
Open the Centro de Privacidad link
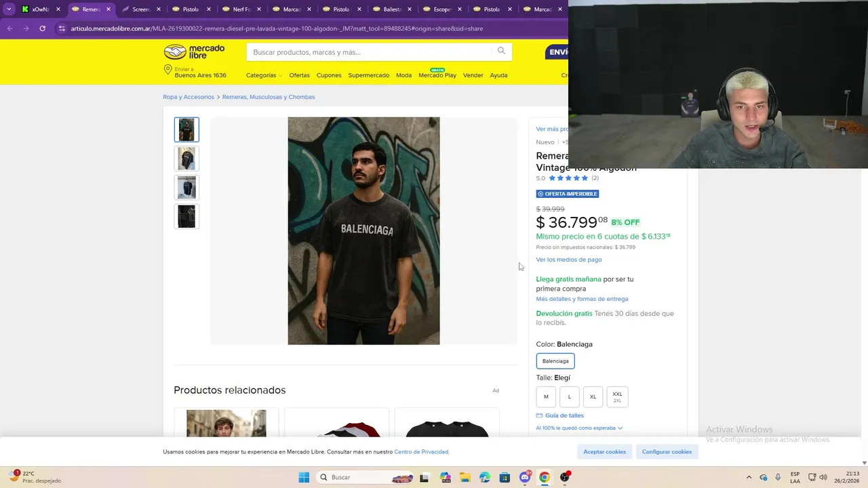[422, 451]
